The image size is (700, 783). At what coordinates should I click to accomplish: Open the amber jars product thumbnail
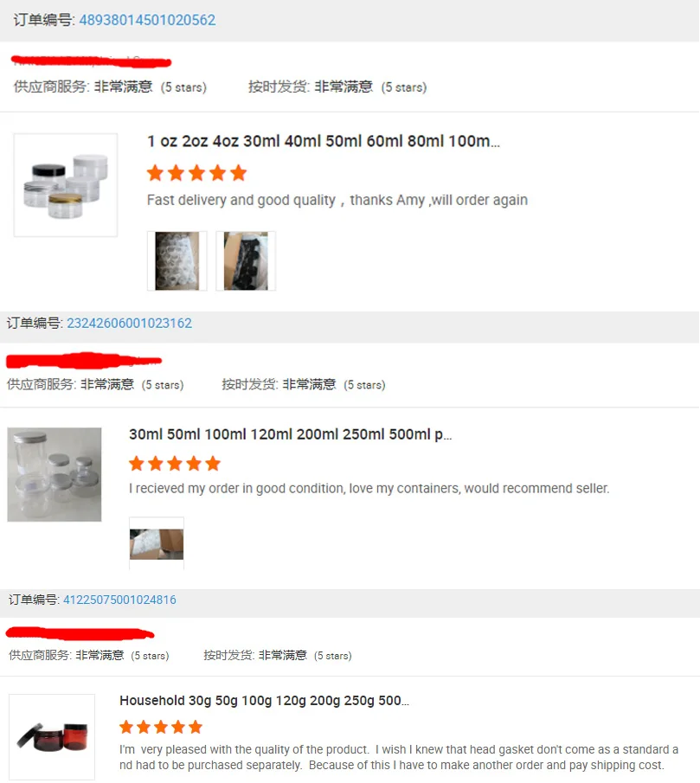[52, 736]
